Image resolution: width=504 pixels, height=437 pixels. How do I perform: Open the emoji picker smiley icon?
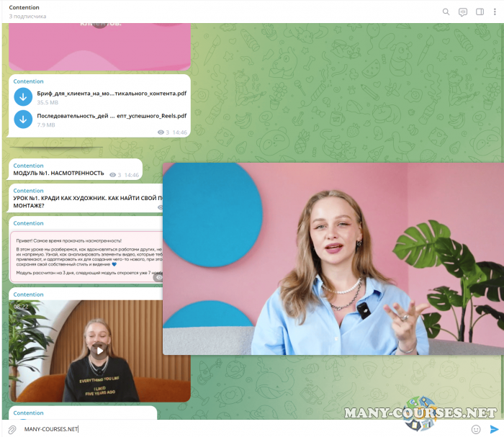[x=476, y=429]
